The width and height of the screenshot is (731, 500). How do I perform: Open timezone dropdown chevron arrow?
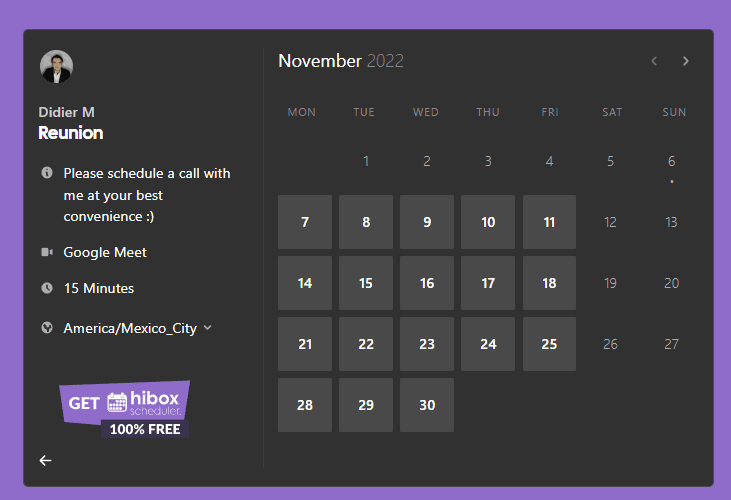click(207, 328)
